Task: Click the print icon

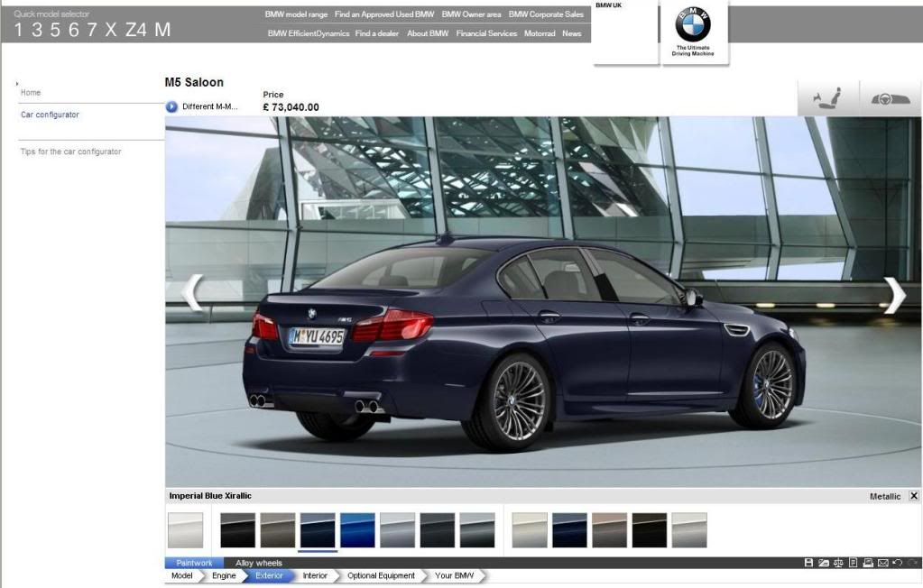Action: point(868,563)
